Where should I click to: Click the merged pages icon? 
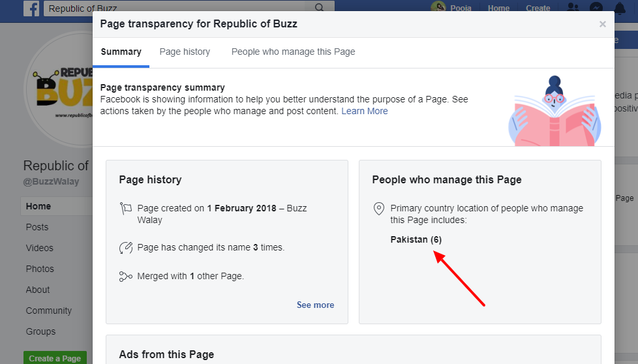(x=125, y=277)
